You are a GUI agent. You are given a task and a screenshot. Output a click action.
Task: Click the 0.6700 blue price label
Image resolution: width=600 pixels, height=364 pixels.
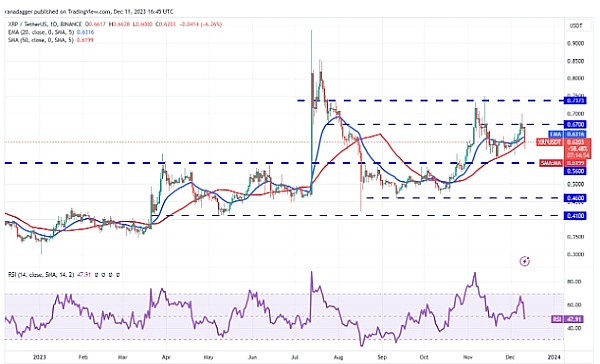point(575,125)
